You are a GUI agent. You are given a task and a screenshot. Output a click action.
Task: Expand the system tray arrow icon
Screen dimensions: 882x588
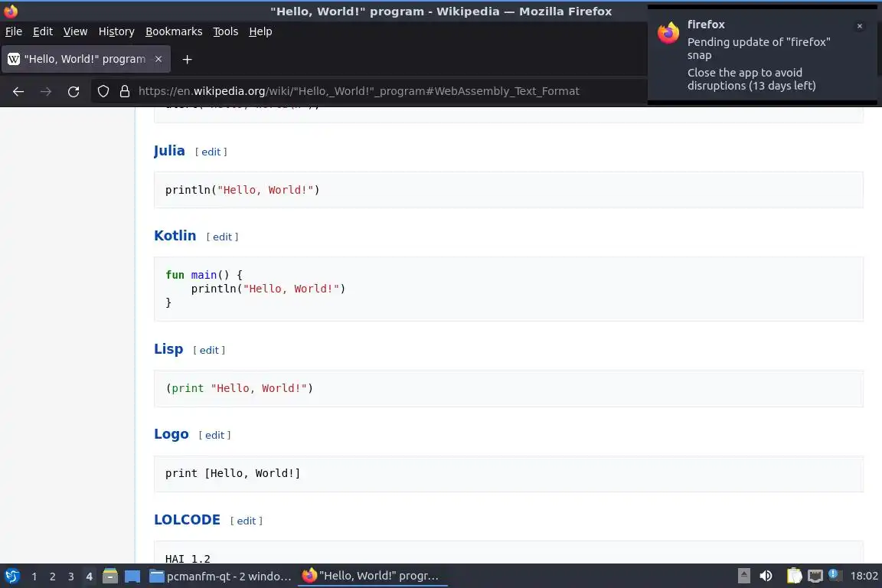click(743, 577)
